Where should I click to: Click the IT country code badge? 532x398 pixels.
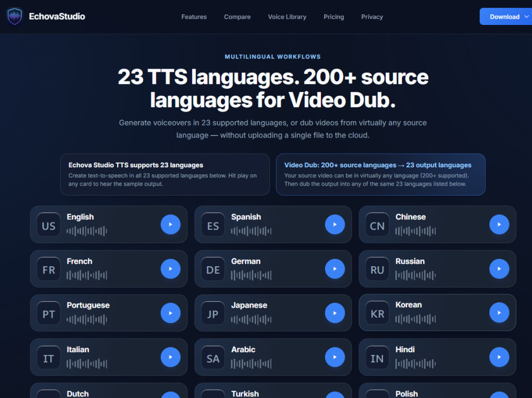pyautogui.click(x=48, y=357)
